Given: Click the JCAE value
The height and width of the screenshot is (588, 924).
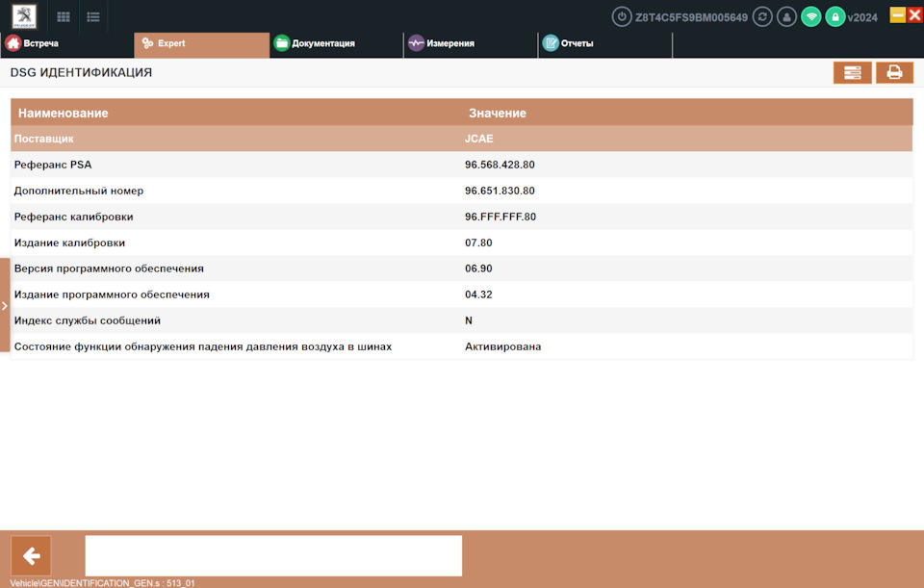Looking at the screenshot, I should point(478,139).
